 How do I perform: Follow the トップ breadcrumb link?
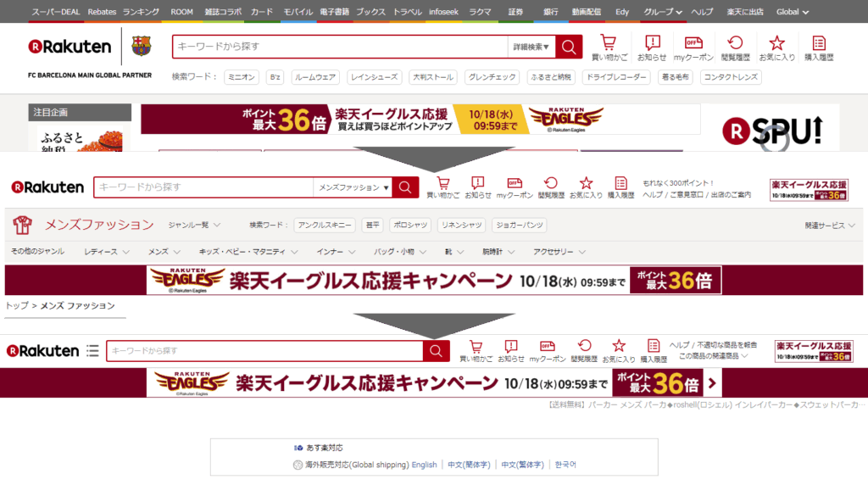[17, 305]
